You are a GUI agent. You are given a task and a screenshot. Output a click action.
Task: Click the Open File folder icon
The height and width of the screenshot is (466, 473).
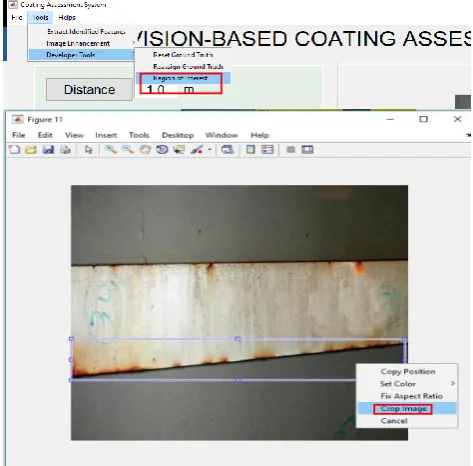coord(31,150)
